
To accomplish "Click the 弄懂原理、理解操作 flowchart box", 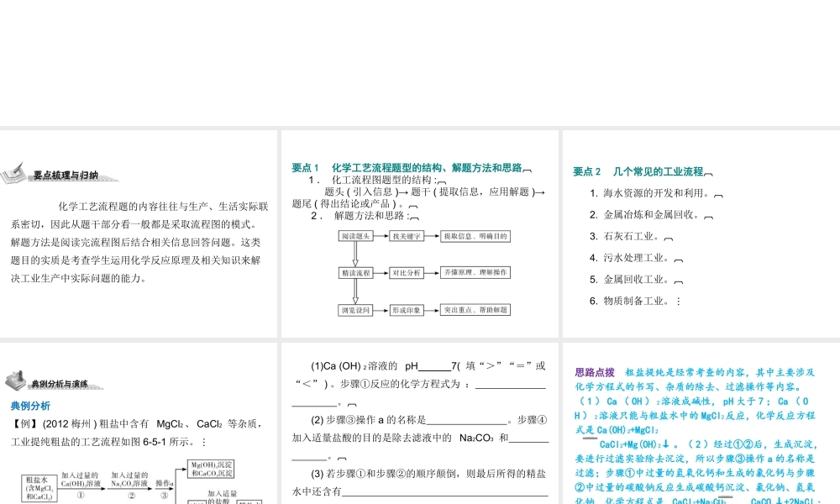I will click(x=475, y=273).
